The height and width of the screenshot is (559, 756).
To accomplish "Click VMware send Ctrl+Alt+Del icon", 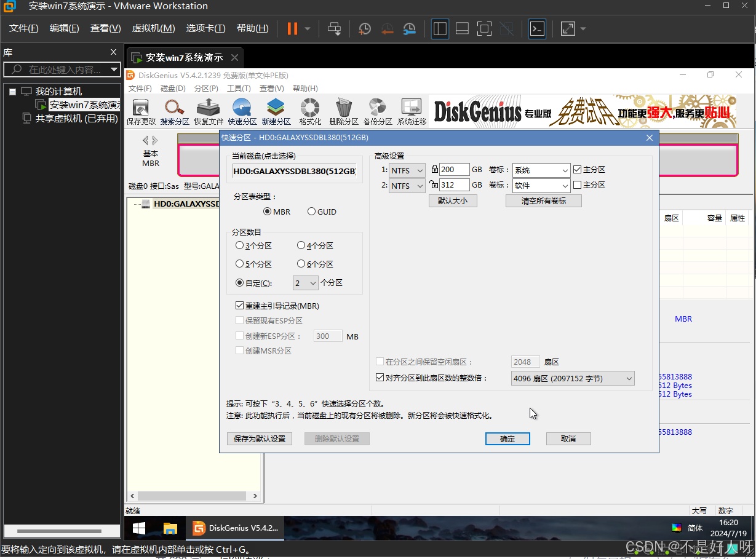I will point(334,28).
